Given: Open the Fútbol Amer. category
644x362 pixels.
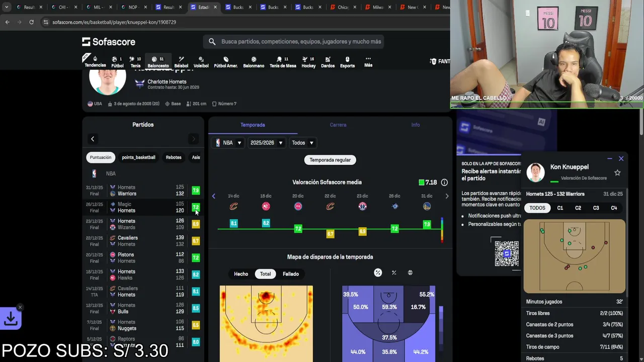Looking at the screenshot, I should coord(226,62).
